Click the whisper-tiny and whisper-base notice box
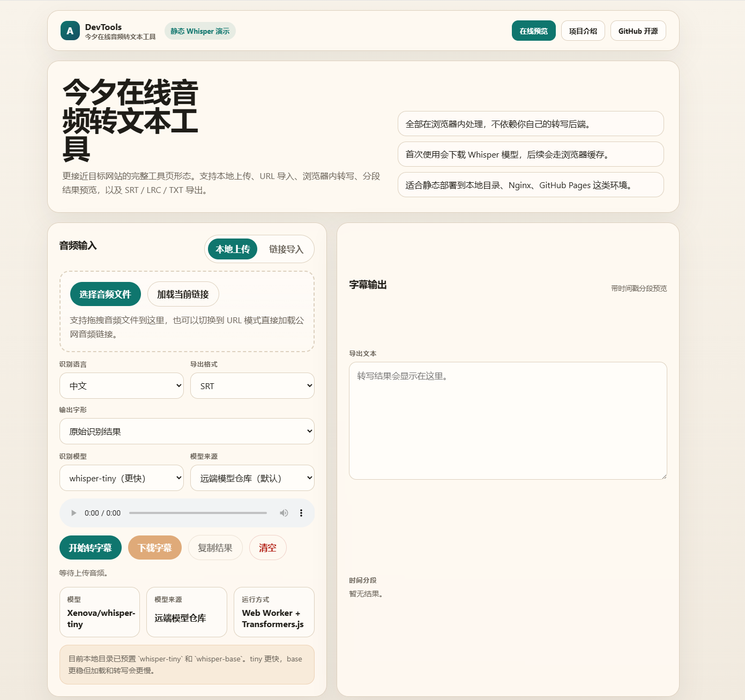 click(x=187, y=665)
